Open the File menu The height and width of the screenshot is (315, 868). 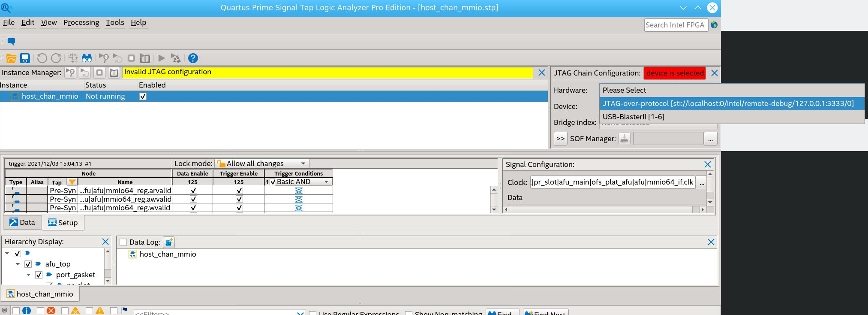coord(9,22)
